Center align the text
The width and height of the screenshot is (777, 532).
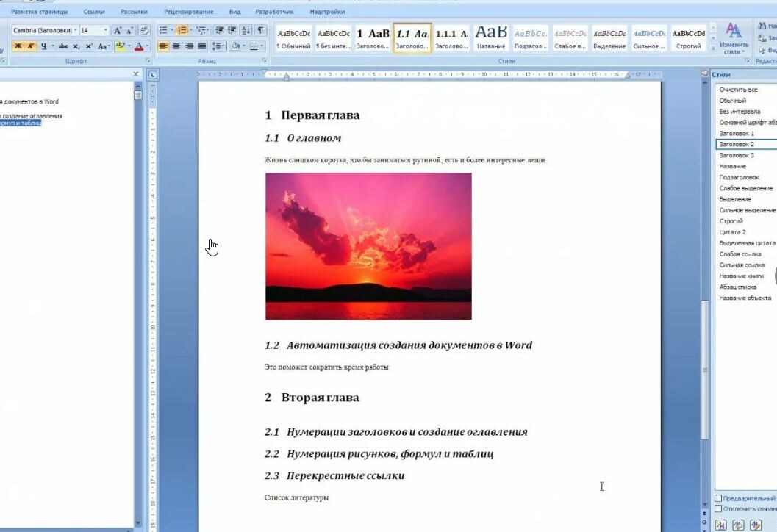pos(176,46)
